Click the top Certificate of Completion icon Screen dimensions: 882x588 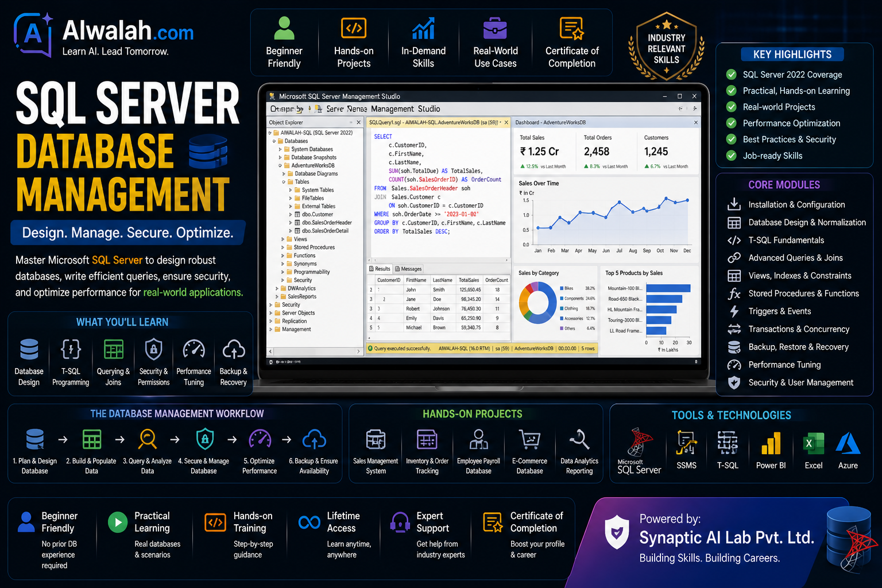[x=572, y=28]
